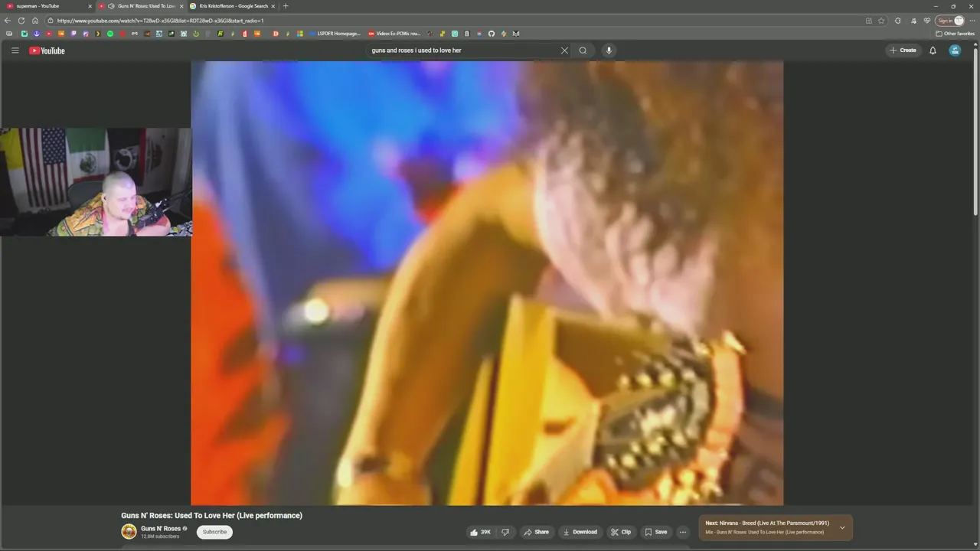Open the red D bookmark icon
Screen dimensions: 980x551
276,34
